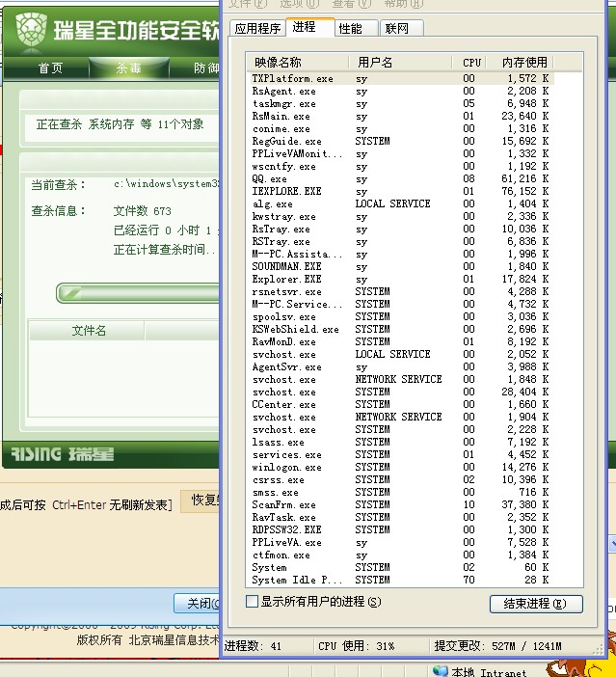
Task: Select the RavMonD.exe process
Action: click(x=400, y=341)
